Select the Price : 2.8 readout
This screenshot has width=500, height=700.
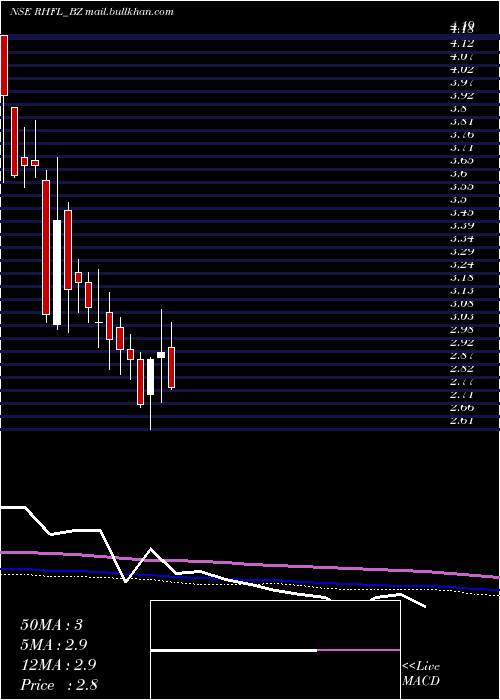point(59,684)
